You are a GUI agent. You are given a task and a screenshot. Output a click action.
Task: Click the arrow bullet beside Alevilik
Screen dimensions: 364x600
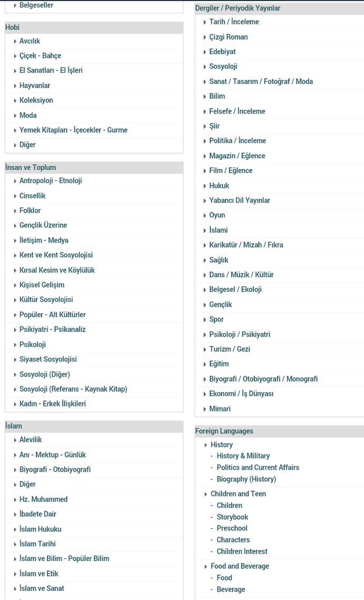15,441
